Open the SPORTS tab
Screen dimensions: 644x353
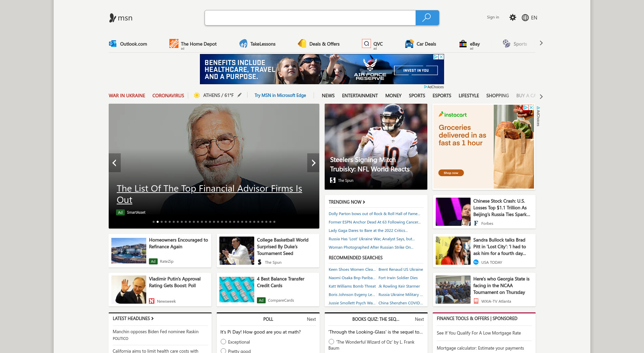(417, 96)
